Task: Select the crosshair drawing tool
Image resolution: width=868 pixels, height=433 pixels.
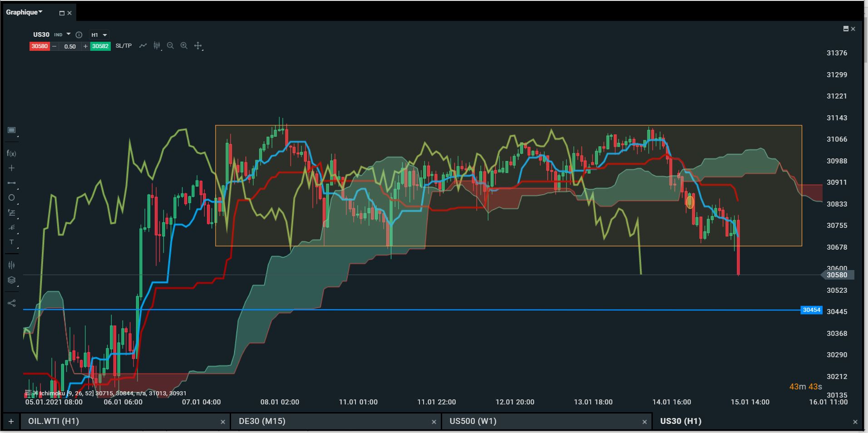Action: 11,168
